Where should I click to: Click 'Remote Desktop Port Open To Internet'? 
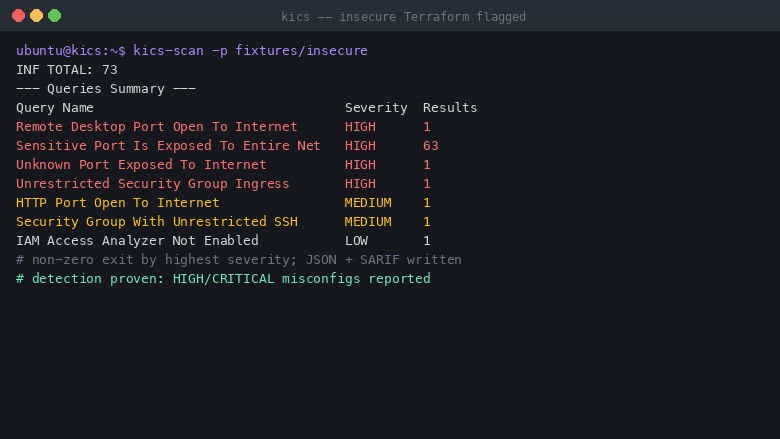coord(157,127)
